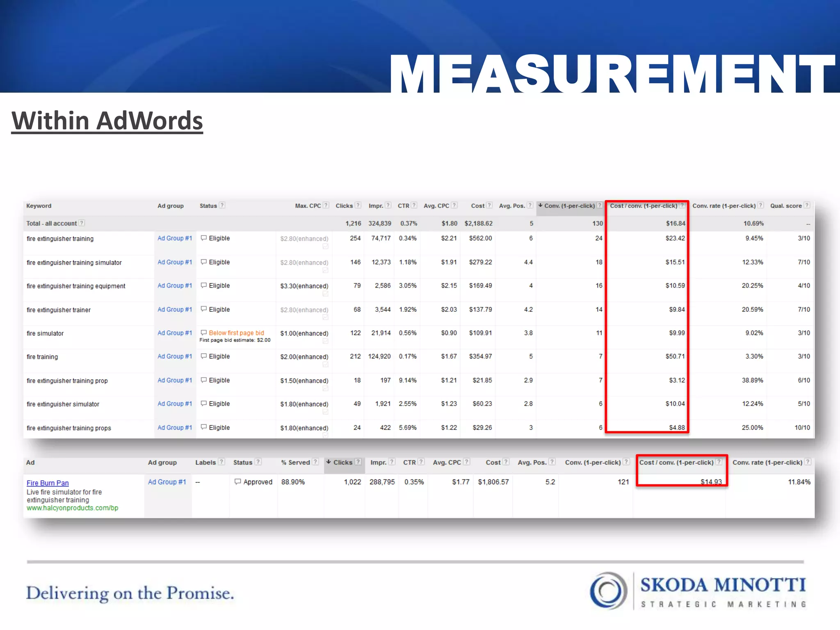Click 10/10 quality score value
840x630 pixels.
[802, 427]
